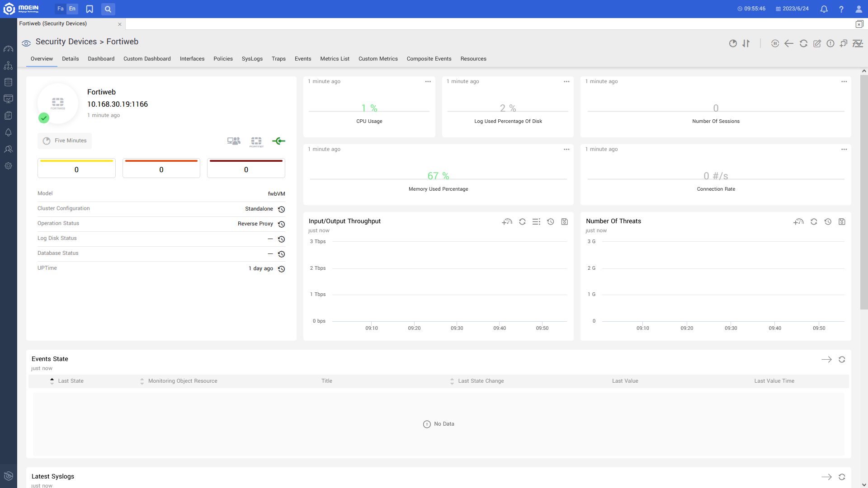The height and width of the screenshot is (488, 868).
Task: Toggle legend list on Input/Output Throughput
Action: coord(536,222)
